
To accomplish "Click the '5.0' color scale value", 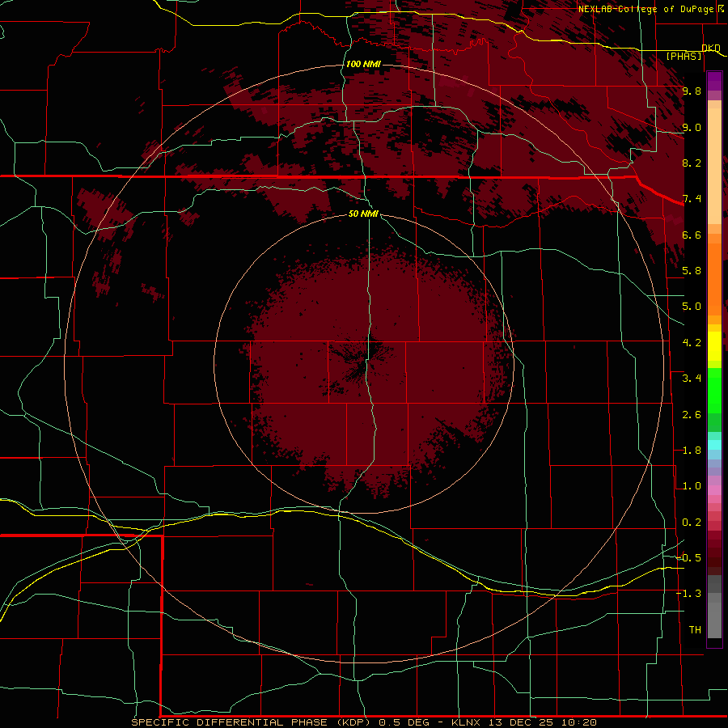I will 692,307.
